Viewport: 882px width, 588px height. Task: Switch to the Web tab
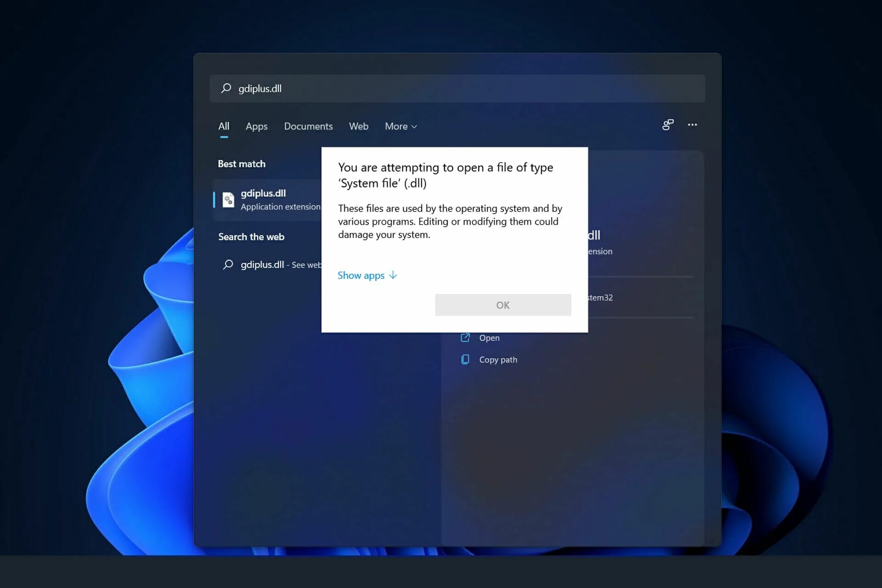point(359,126)
